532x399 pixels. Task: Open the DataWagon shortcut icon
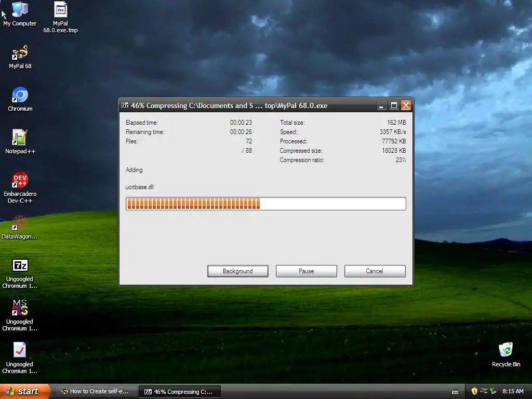point(20,228)
